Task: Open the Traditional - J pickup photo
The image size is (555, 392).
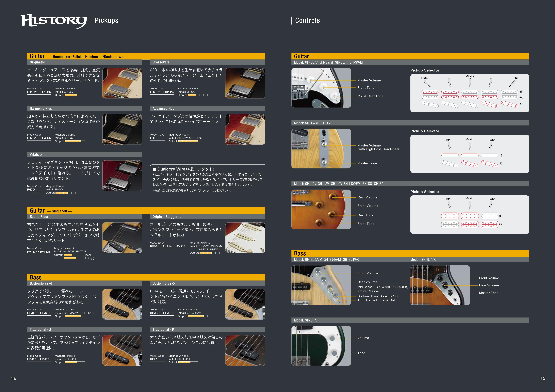Action: [x=122, y=350]
